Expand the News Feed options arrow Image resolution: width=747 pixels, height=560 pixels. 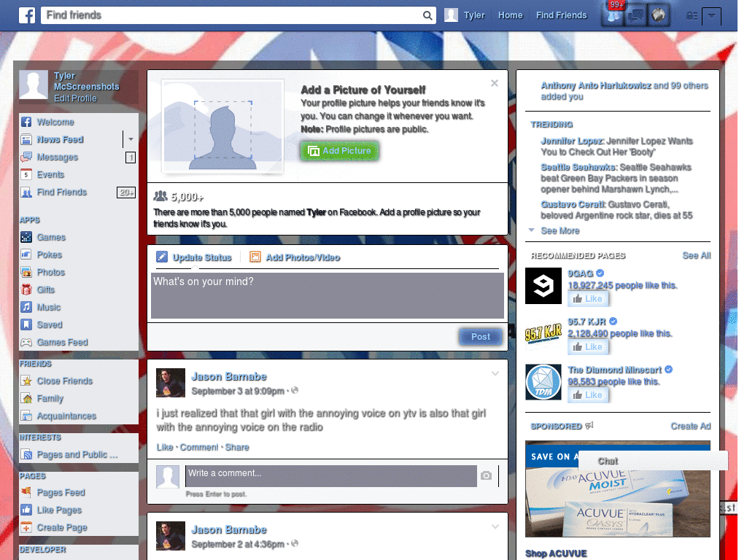click(x=130, y=139)
